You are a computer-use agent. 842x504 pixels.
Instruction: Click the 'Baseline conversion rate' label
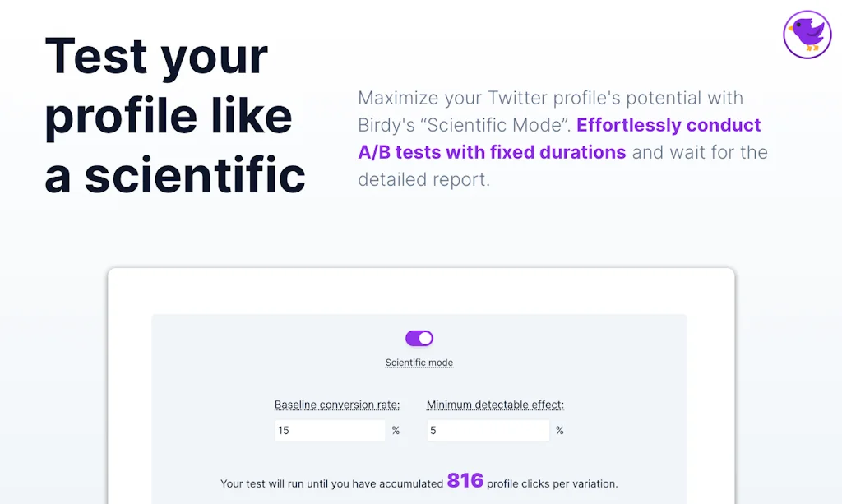pyautogui.click(x=337, y=405)
